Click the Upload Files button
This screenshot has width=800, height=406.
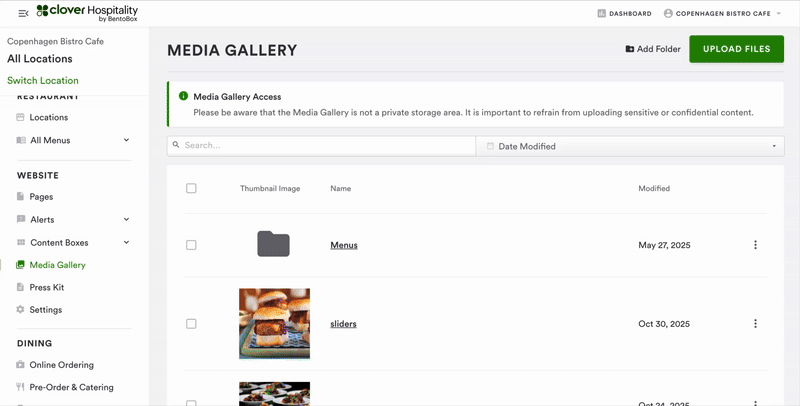pyautogui.click(x=736, y=49)
